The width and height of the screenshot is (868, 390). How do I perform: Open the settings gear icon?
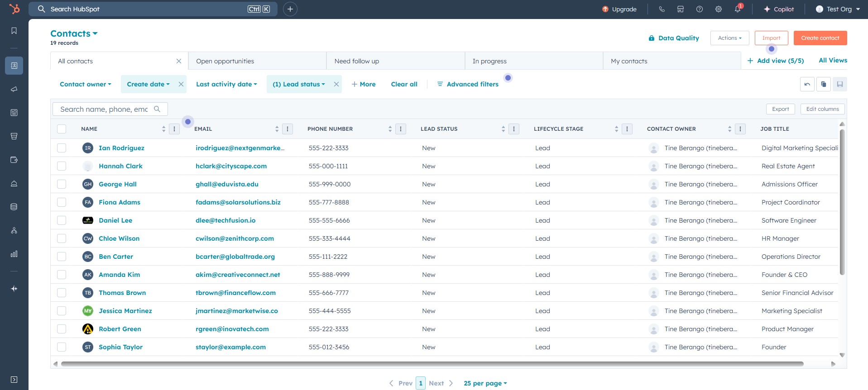(x=718, y=9)
